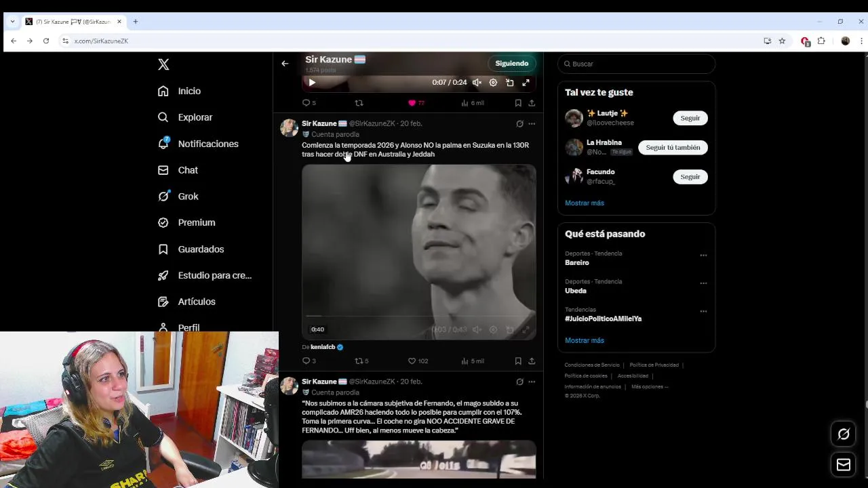View analytics showing 5 mil views
This screenshot has width=868, height=488.
point(472,361)
